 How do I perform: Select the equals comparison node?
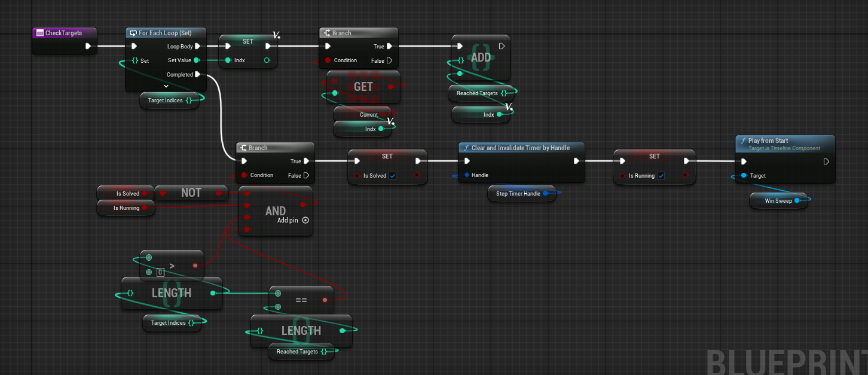[301, 300]
